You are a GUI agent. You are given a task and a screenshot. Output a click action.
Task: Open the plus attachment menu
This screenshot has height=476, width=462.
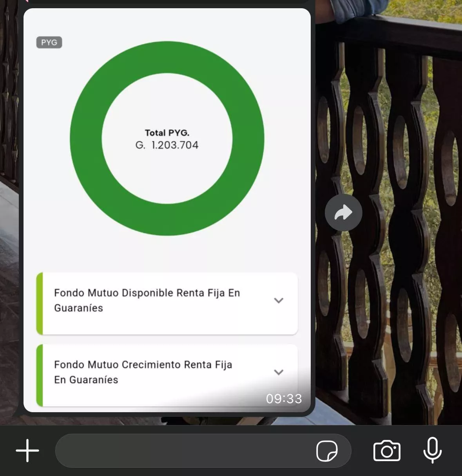27,451
